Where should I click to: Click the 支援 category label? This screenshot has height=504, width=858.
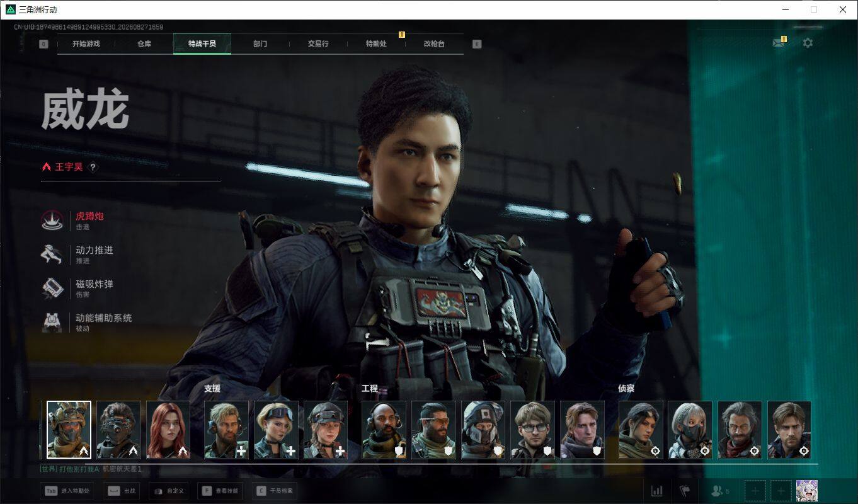212,389
